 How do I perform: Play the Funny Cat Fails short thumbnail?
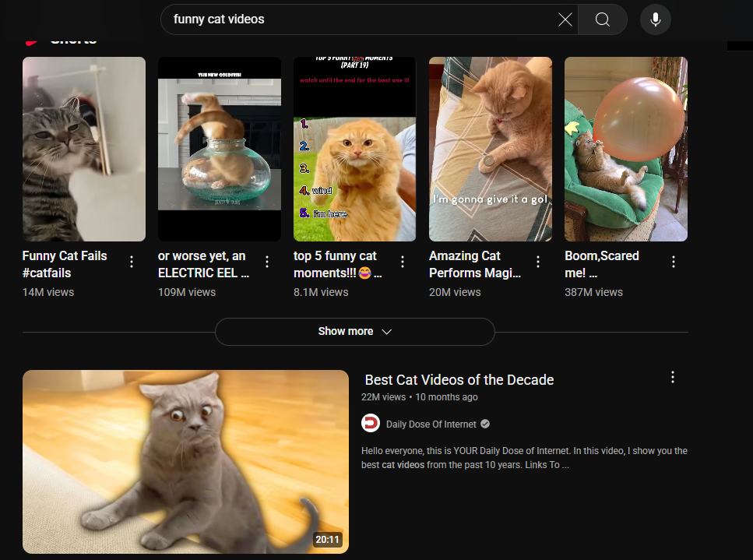point(84,149)
